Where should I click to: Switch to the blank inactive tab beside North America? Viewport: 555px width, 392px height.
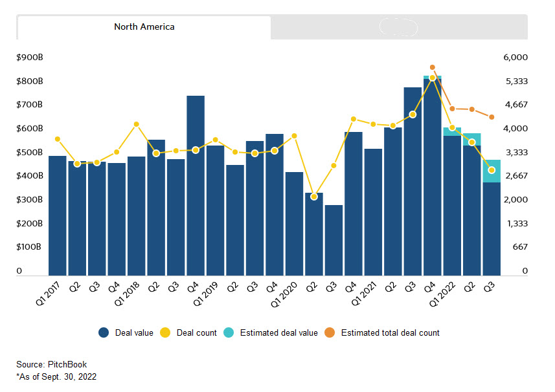click(398, 27)
